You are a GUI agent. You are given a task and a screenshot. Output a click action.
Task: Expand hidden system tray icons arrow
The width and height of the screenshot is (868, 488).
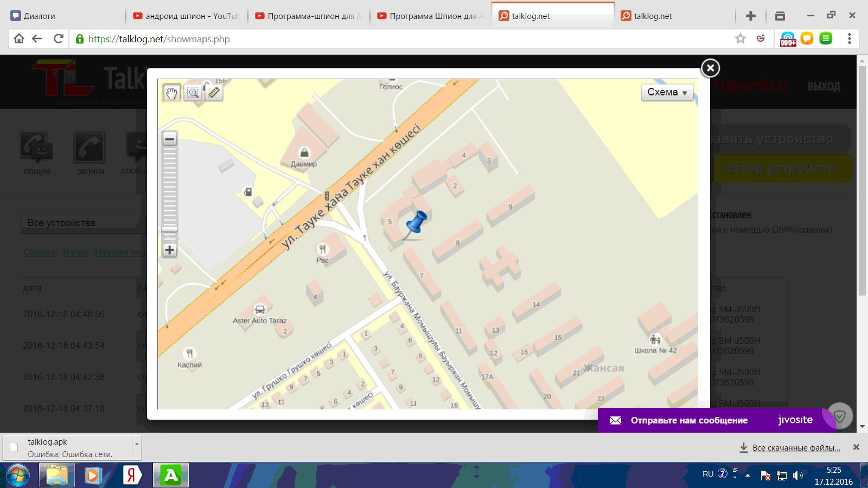coord(748,475)
